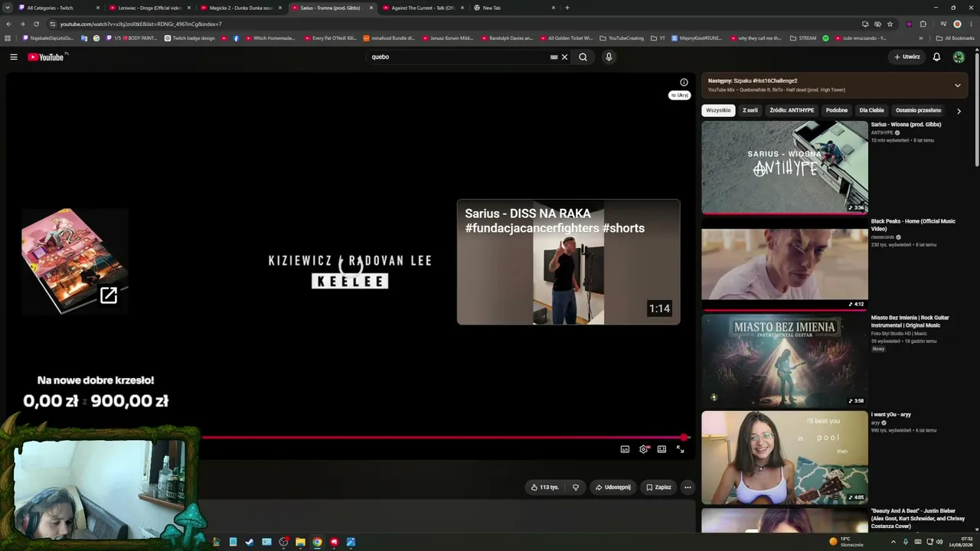Viewport: 980px width, 551px height.
Task: Go to the YouTube home logo
Action: (47, 57)
